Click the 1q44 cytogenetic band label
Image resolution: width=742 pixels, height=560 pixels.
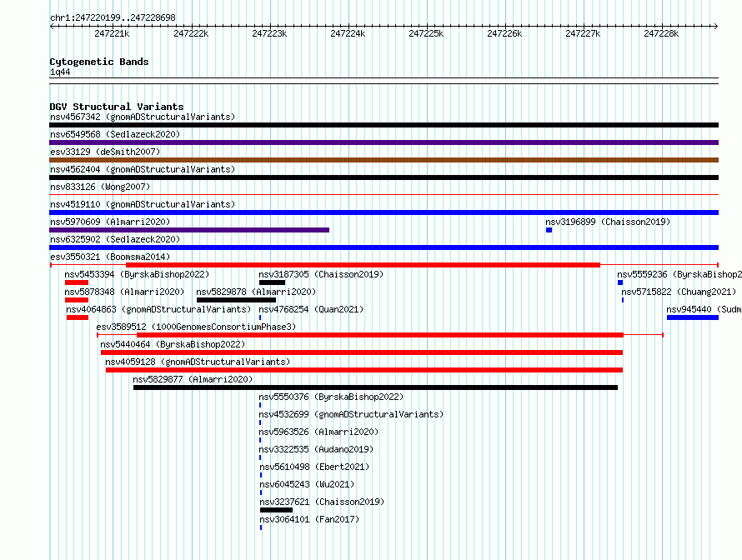60,72
